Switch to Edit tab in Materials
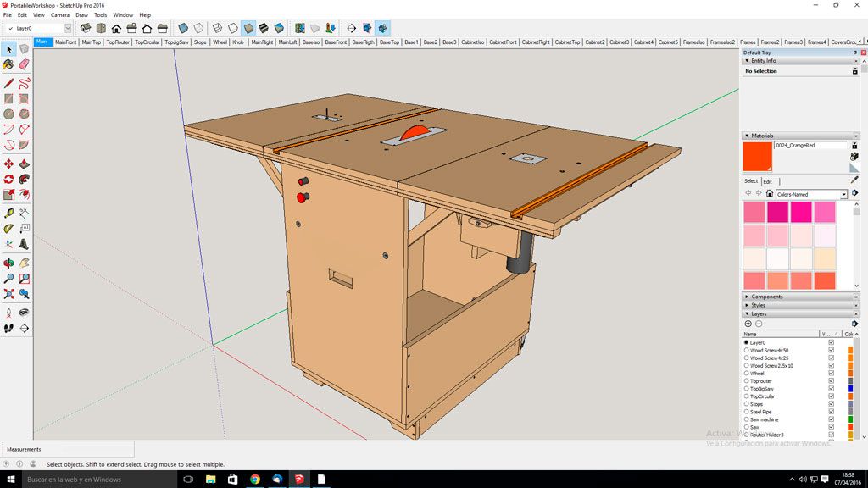Viewport: 868px width, 488px height. click(x=767, y=181)
